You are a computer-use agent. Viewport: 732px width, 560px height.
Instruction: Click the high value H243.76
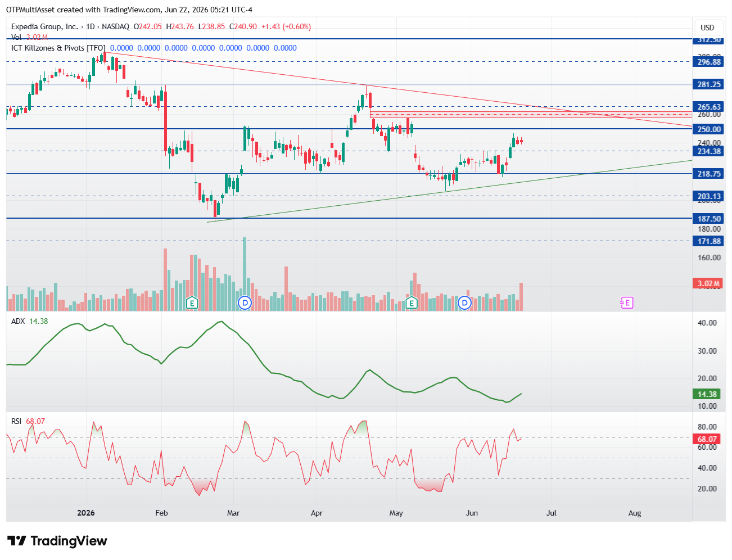(180, 26)
